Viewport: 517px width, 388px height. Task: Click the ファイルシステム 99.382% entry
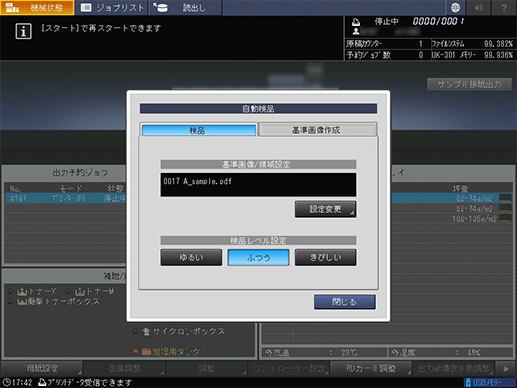click(472, 44)
